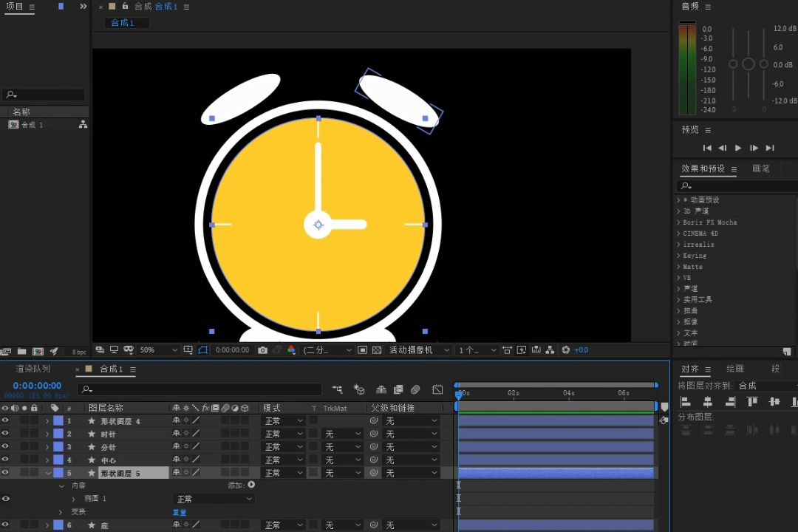Open parent dropdown for 分针 layer
This screenshot has height=532, width=798.
412,447
